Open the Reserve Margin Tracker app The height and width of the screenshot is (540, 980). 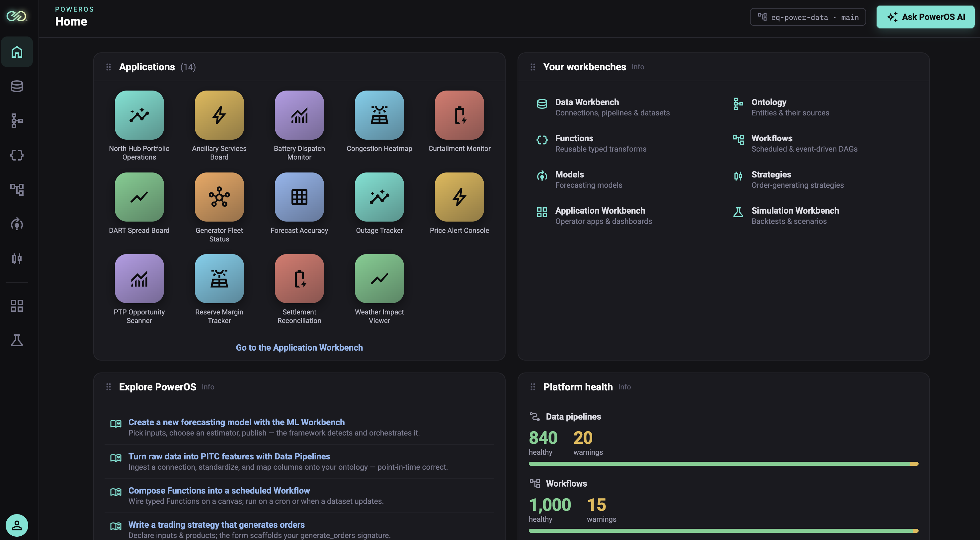219,279
